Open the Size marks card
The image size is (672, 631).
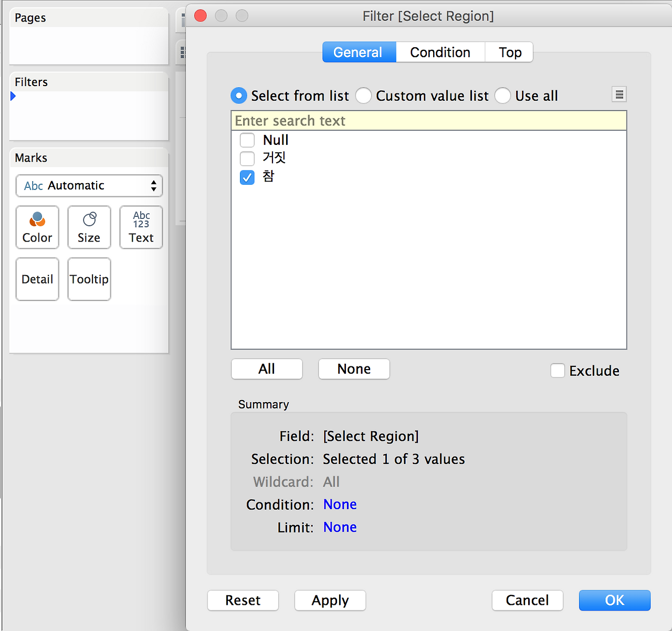(89, 227)
